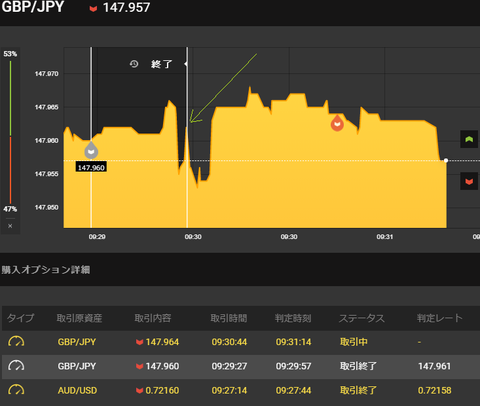This screenshot has width=480, height=406.
Task: Click 取引終了 status in GBP/JPY row
Action: pyautogui.click(x=358, y=366)
